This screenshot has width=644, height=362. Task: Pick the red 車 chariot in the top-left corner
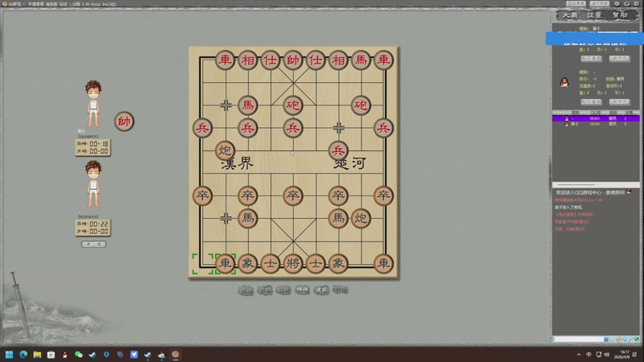coord(225,60)
